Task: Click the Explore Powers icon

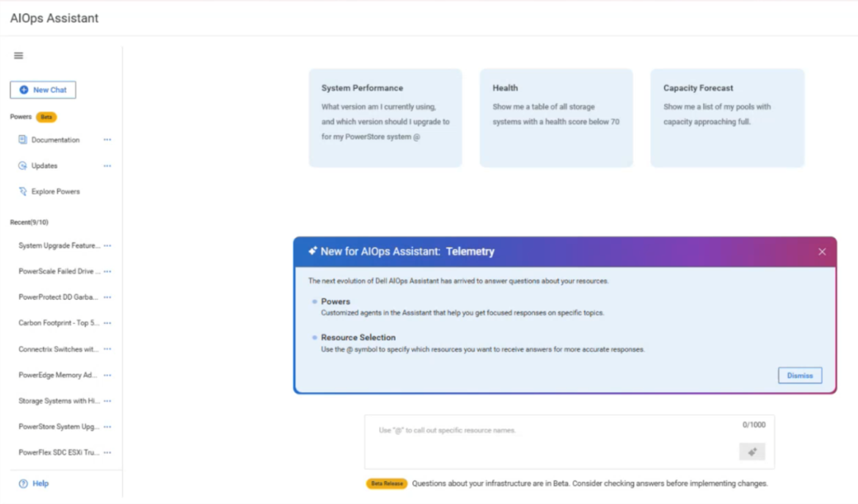Action: pos(23,191)
